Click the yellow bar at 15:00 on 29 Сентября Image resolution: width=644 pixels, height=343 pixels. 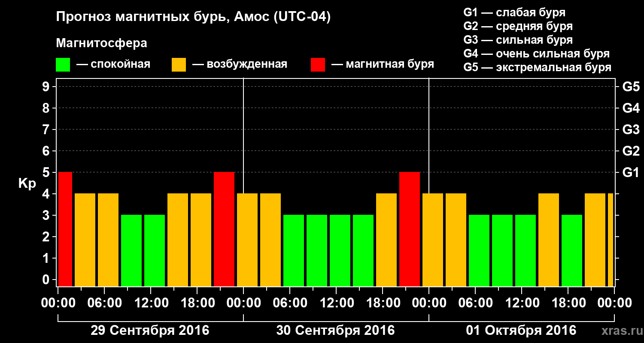tap(178, 240)
